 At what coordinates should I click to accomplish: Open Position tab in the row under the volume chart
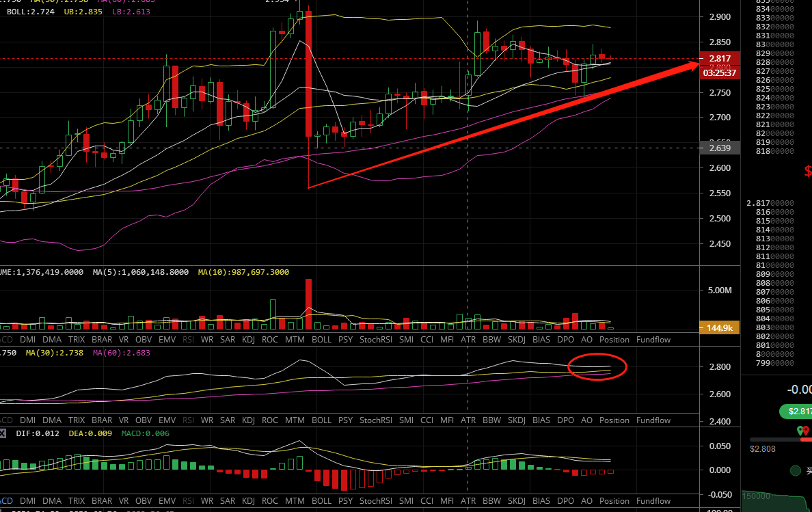pyautogui.click(x=614, y=340)
